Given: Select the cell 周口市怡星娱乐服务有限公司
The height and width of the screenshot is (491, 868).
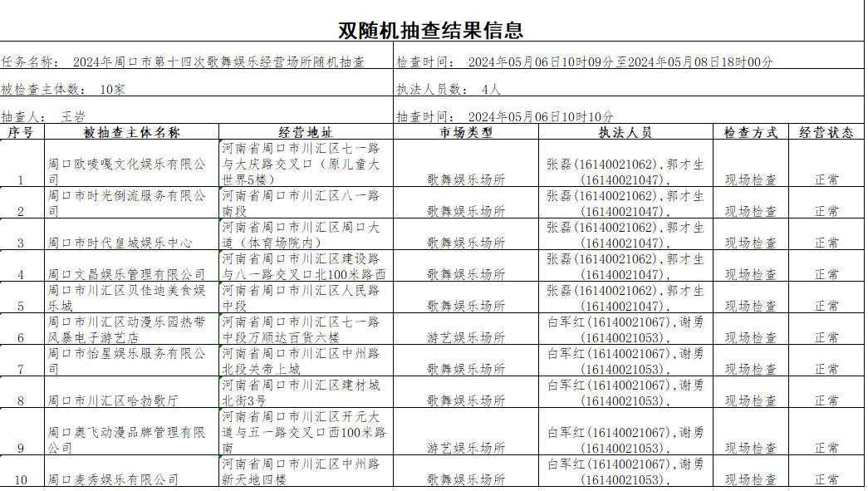Looking at the screenshot, I should pyautogui.click(x=132, y=361).
